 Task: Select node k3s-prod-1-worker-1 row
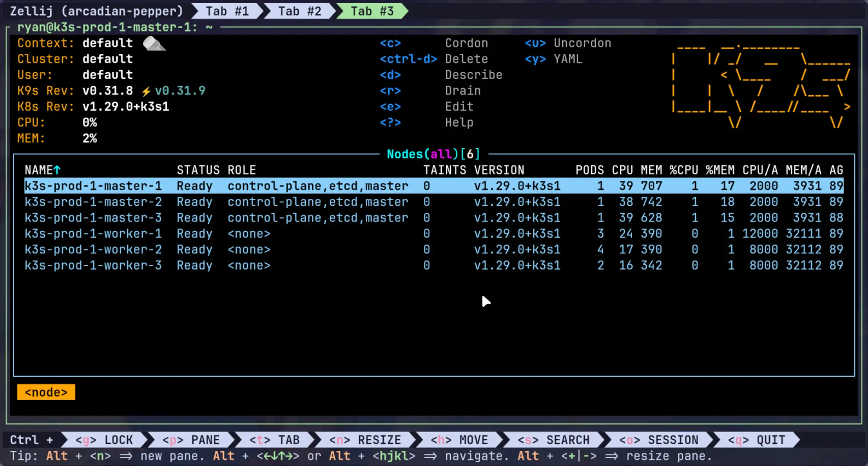click(93, 234)
